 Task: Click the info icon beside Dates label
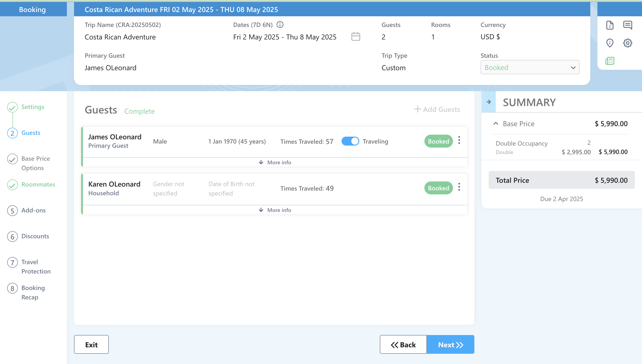coord(280,25)
